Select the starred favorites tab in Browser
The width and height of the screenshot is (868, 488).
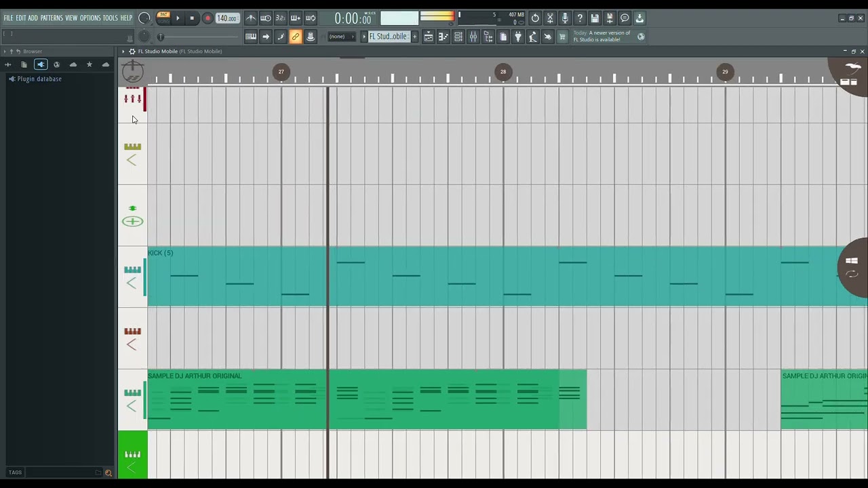[89, 64]
